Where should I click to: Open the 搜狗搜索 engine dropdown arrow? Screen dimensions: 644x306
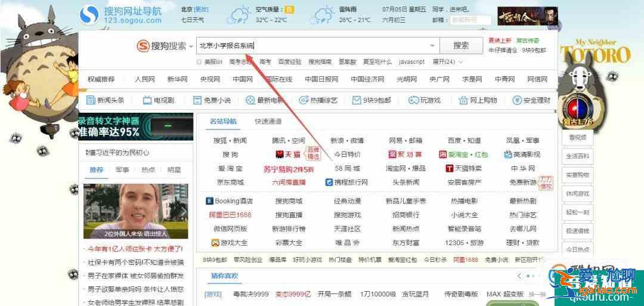191,47
